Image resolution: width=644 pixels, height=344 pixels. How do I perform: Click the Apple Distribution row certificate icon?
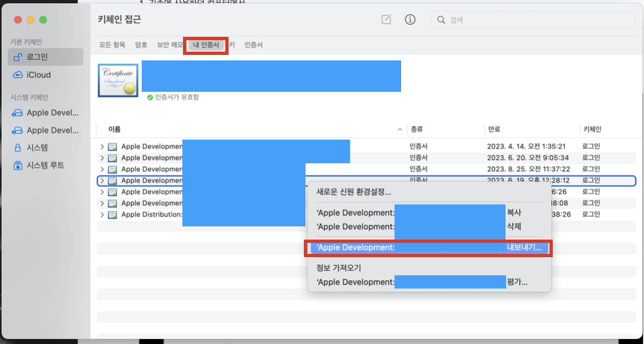pyautogui.click(x=112, y=215)
